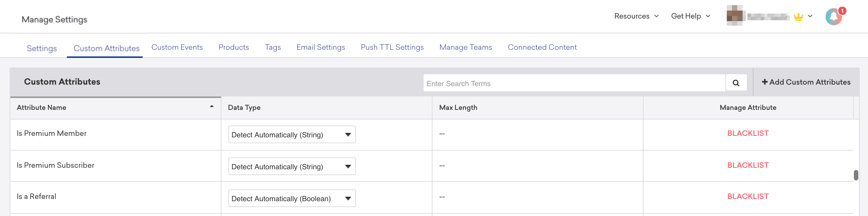
Task: Sort by Attribute Name arrow
Action: 212,107
